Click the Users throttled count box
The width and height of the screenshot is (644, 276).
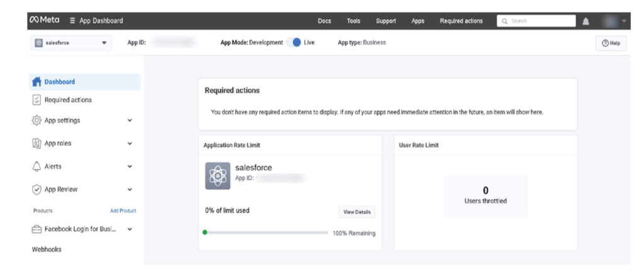(486, 196)
